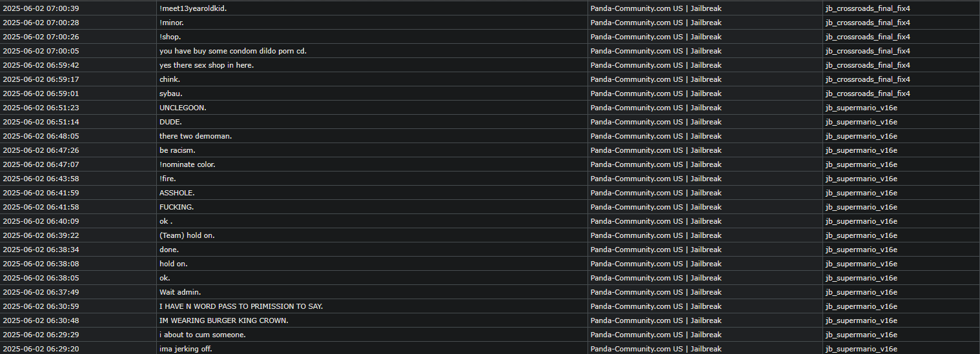The image size is (980, 354).
Task: Click the timestamp 2025-06-02 06:51:23
Action: pos(41,108)
